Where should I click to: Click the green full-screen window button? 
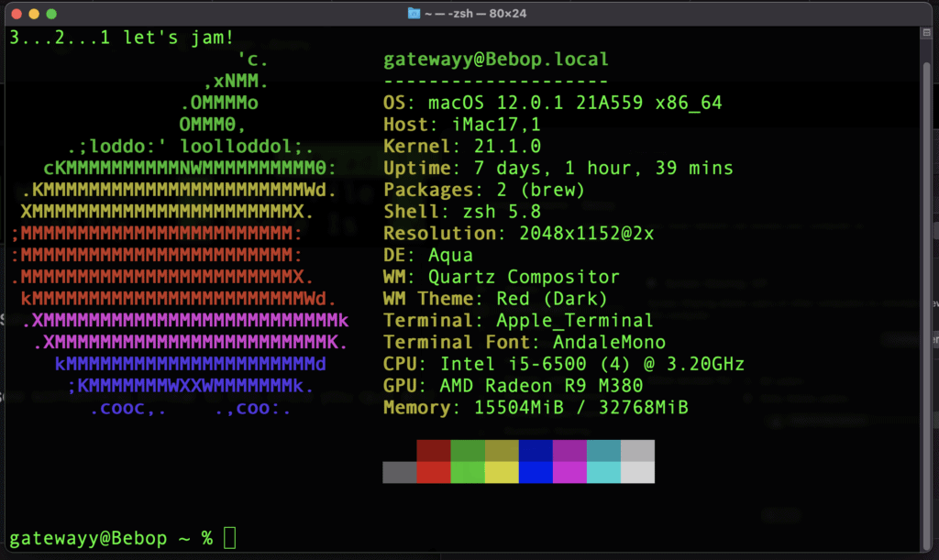tap(51, 14)
